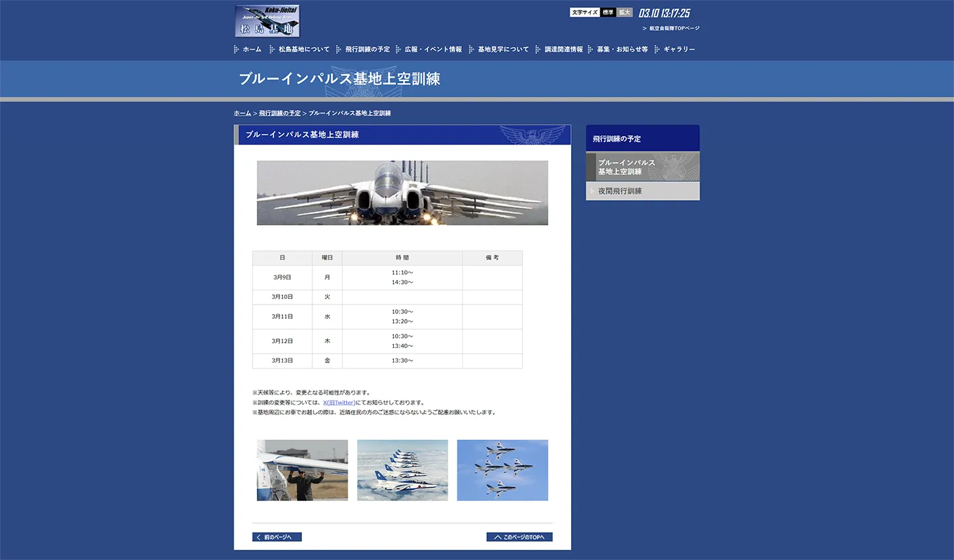Click the 前のページへ back button
This screenshot has height=560, width=954.
[277, 537]
